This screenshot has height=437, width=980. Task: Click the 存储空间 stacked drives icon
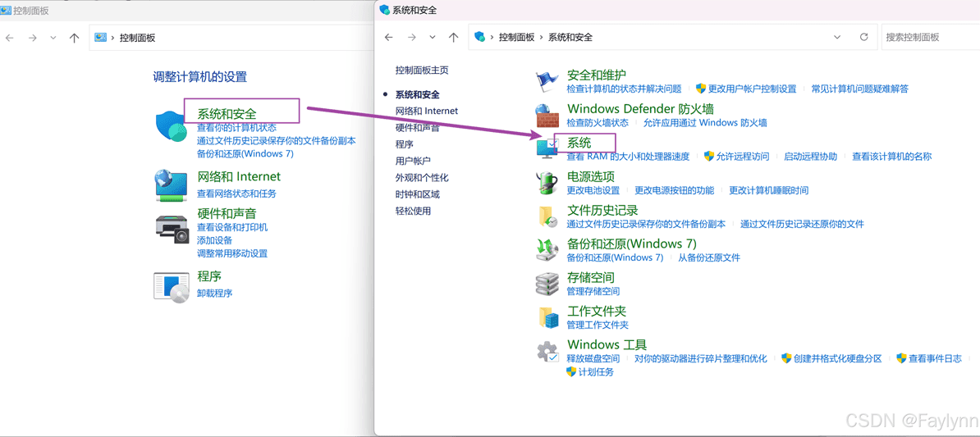point(547,284)
